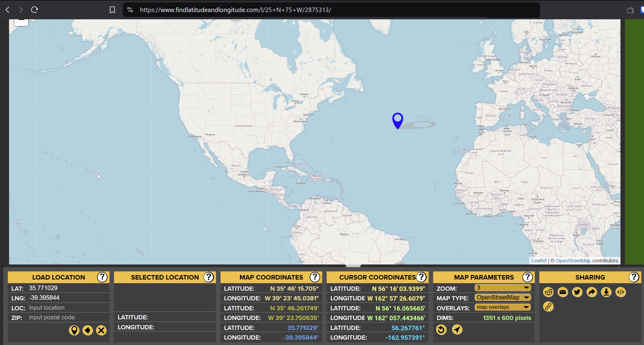Click the 'W 39° 23' 45.0381"' longitude value
The width and height of the screenshot is (644, 345).
(292, 298)
